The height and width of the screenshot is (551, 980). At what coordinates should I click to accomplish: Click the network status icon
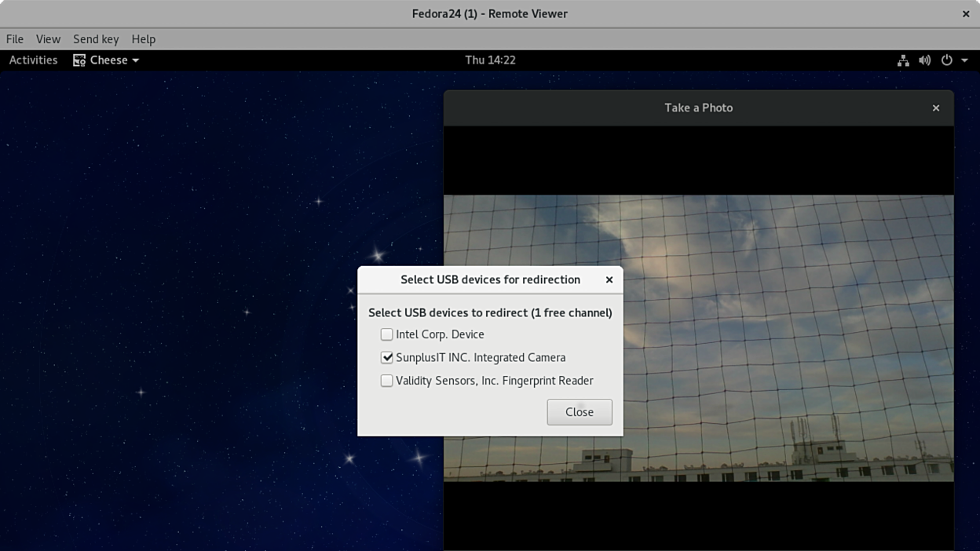903,60
